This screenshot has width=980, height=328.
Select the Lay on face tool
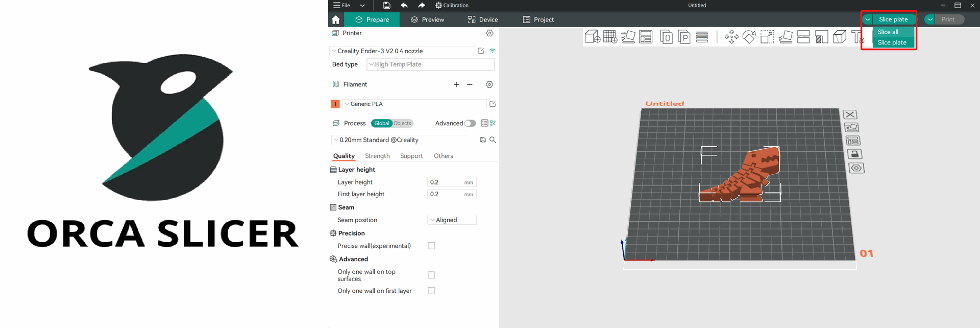pos(786,37)
